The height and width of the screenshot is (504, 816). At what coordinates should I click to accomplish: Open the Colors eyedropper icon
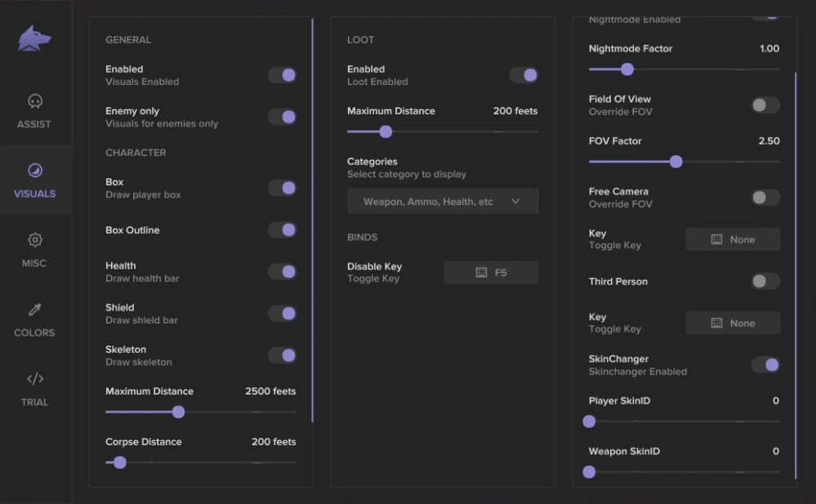tap(34, 310)
